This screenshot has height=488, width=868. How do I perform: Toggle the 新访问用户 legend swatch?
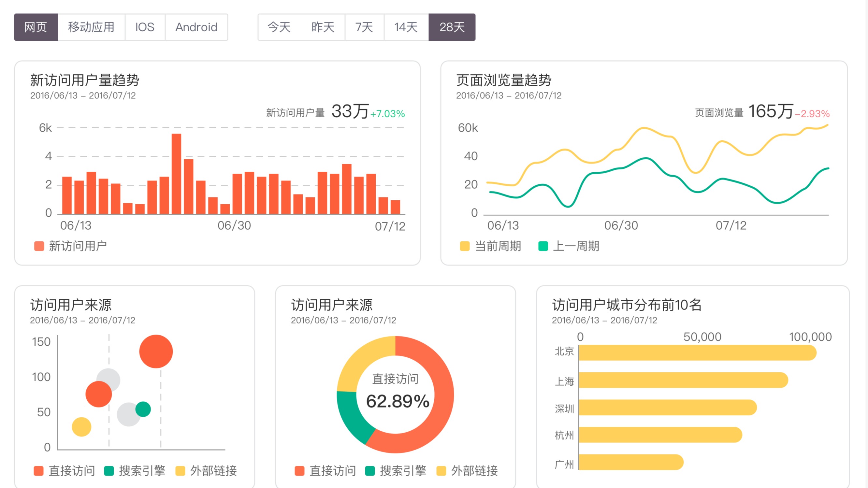(x=39, y=246)
